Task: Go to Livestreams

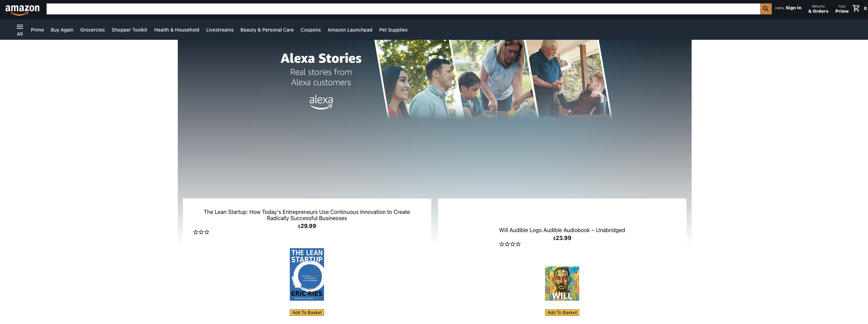Action: tap(220, 30)
